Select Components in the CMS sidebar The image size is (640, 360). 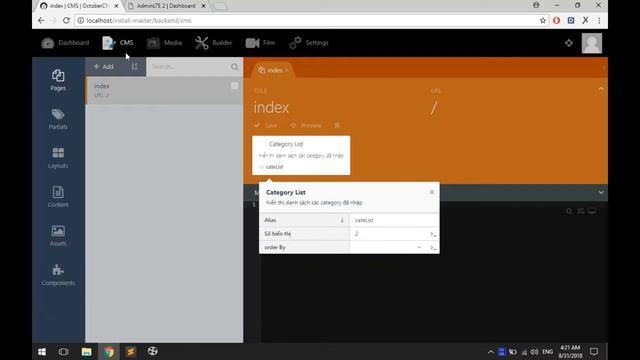58,275
